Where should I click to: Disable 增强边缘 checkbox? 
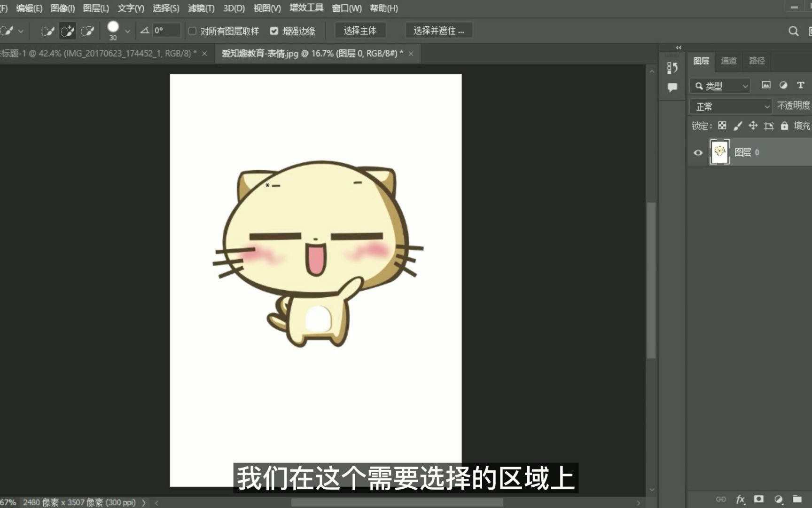point(274,31)
